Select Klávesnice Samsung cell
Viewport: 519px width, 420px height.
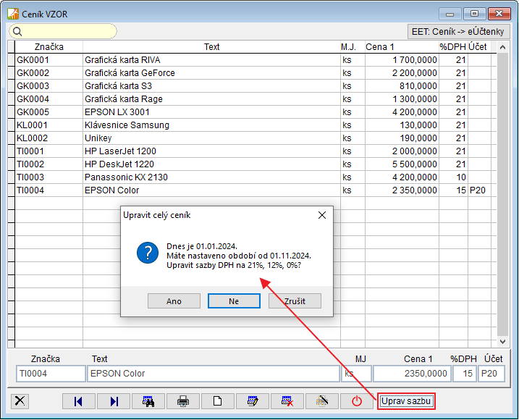(x=212, y=125)
